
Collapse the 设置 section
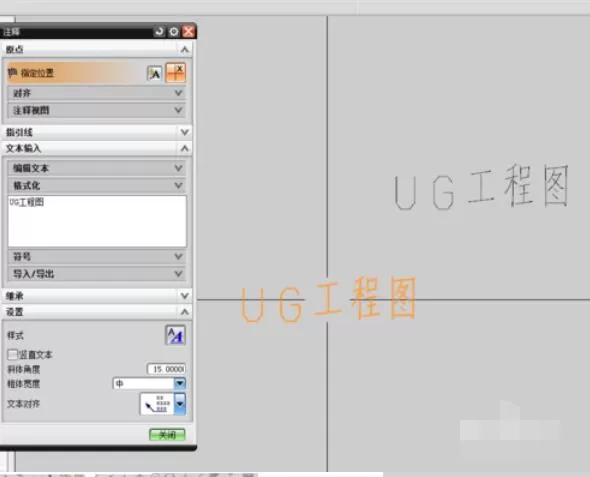point(97,312)
